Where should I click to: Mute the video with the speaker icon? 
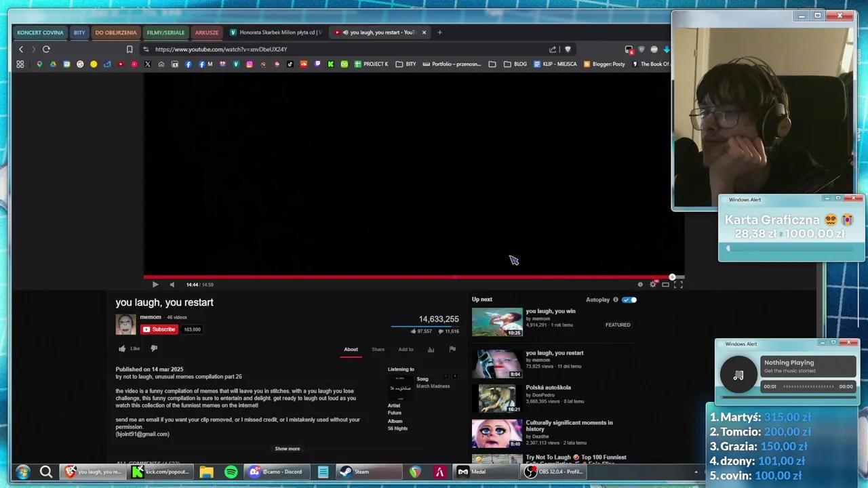172,285
